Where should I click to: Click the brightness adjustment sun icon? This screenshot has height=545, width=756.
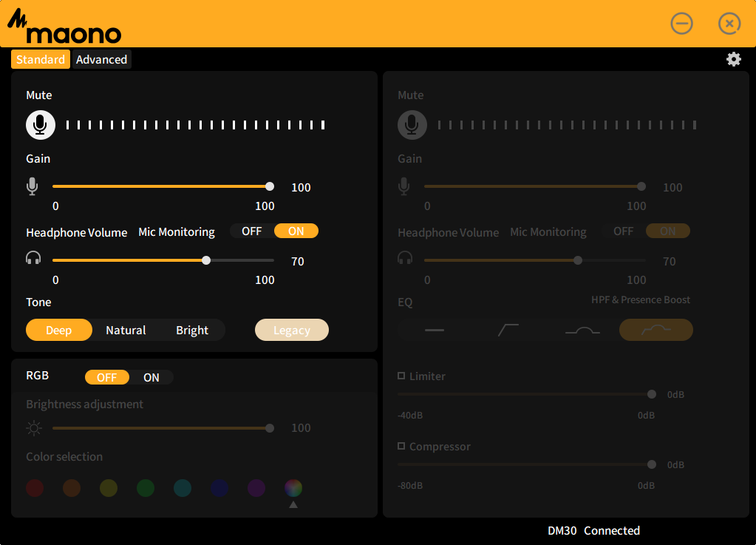click(34, 427)
